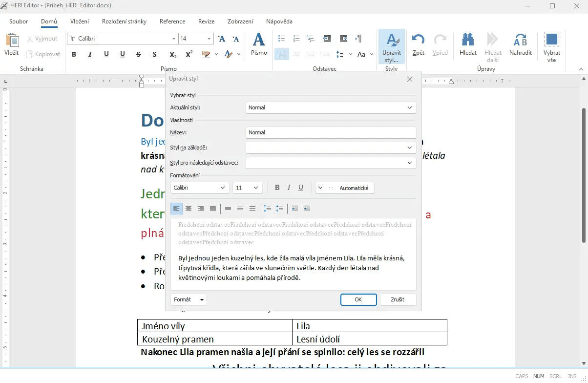
Task: Click the NUM status bar indicator
Action: (x=539, y=376)
